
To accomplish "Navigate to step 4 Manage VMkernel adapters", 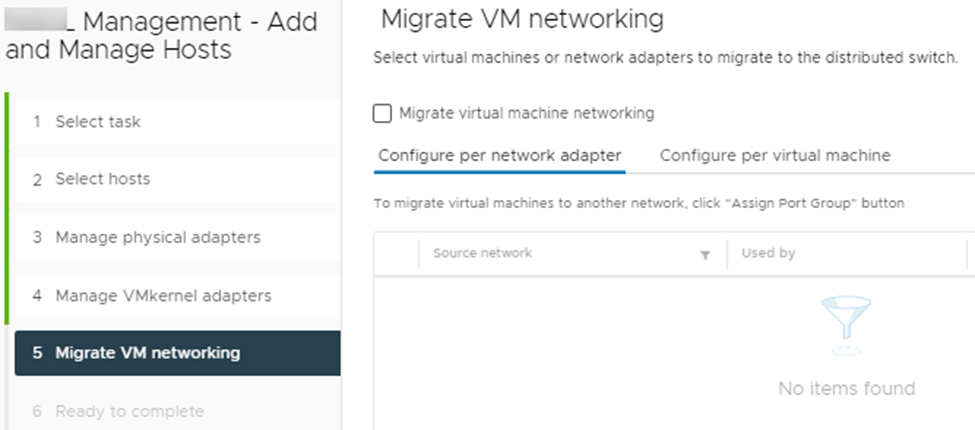I will point(163,296).
